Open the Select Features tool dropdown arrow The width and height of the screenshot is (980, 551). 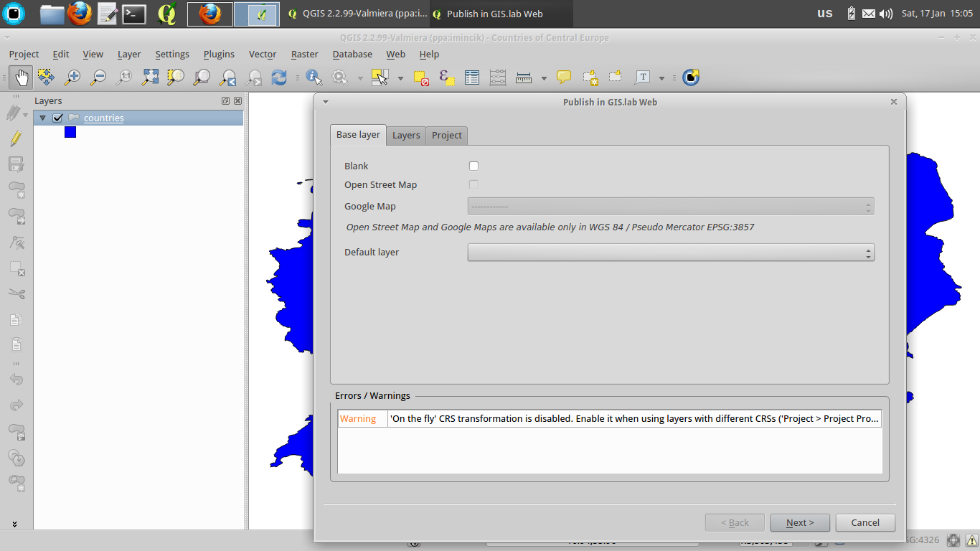click(400, 77)
